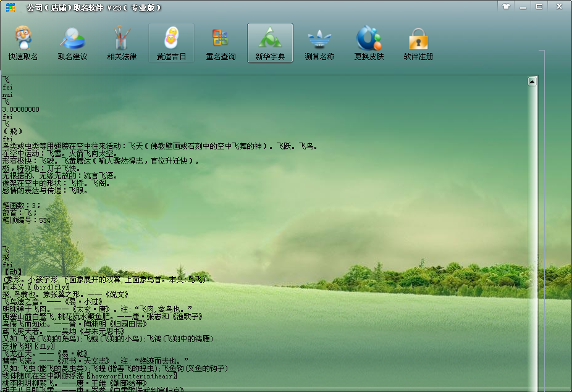Place cursor on the 【动】 heading line
Image resolution: width=572 pixels, height=392 pixels.
(12, 272)
